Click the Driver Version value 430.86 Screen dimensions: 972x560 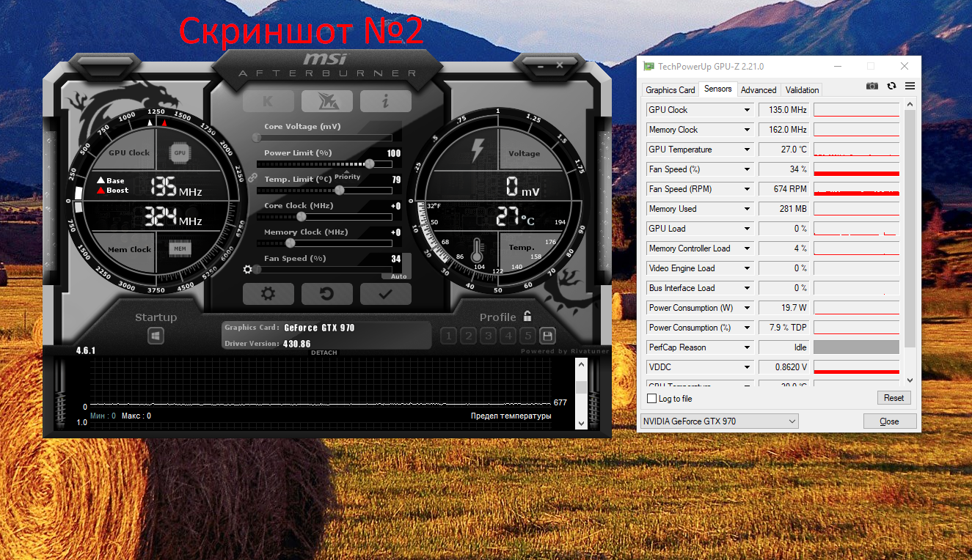297,344
